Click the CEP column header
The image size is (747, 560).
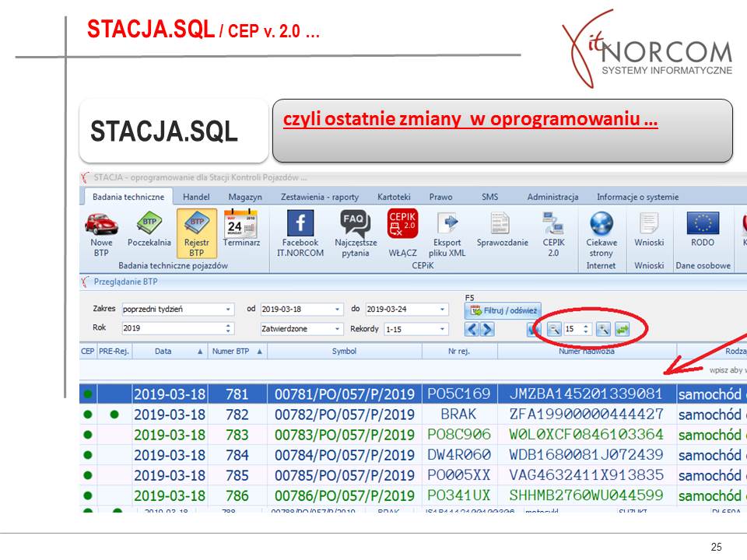click(88, 352)
